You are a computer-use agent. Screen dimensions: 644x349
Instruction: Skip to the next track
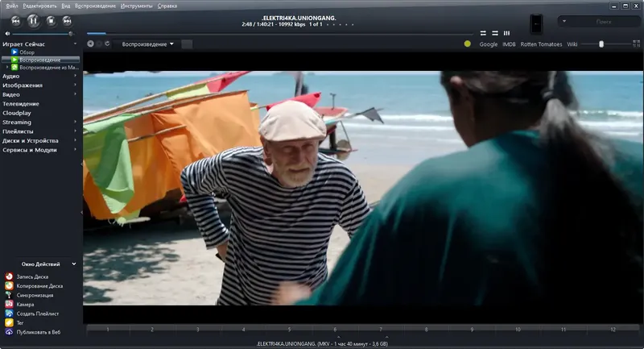tap(68, 21)
